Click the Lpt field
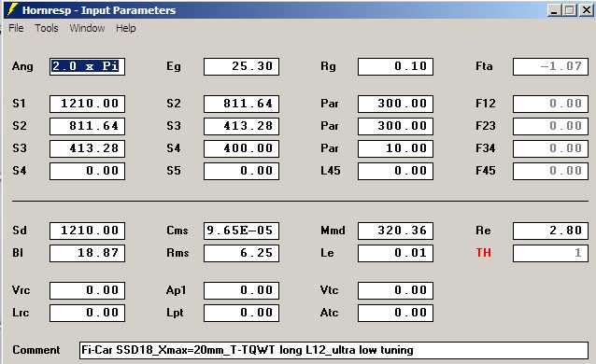Screen dimensions: 596x364 point(241,313)
